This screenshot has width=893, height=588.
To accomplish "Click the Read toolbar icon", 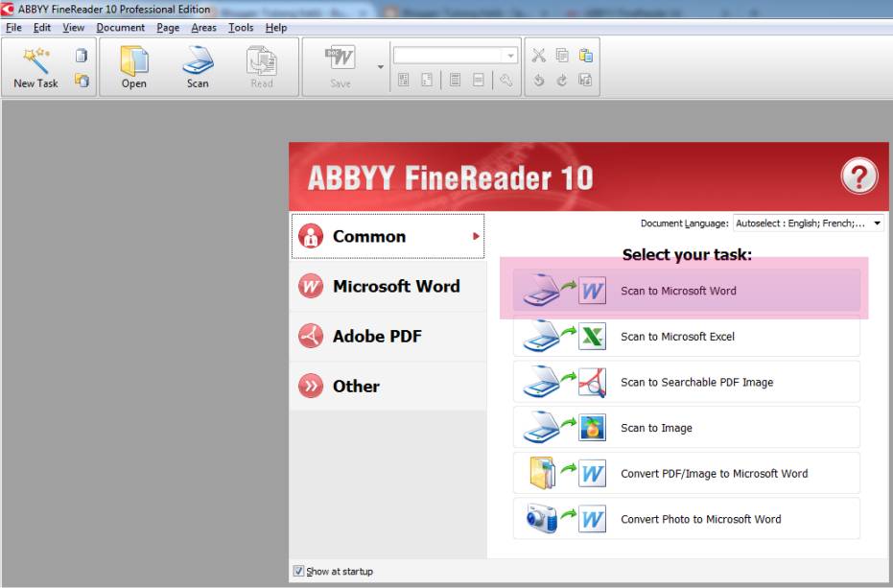I will tap(262, 61).
